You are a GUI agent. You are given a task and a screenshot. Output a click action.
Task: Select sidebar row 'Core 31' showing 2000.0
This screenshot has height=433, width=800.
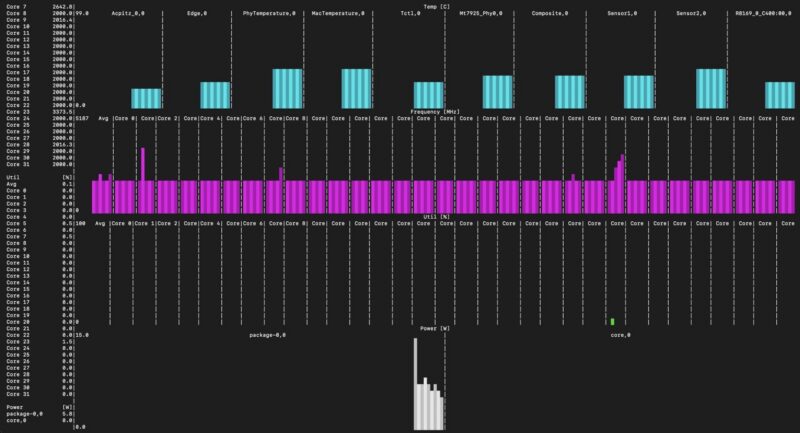40,164
